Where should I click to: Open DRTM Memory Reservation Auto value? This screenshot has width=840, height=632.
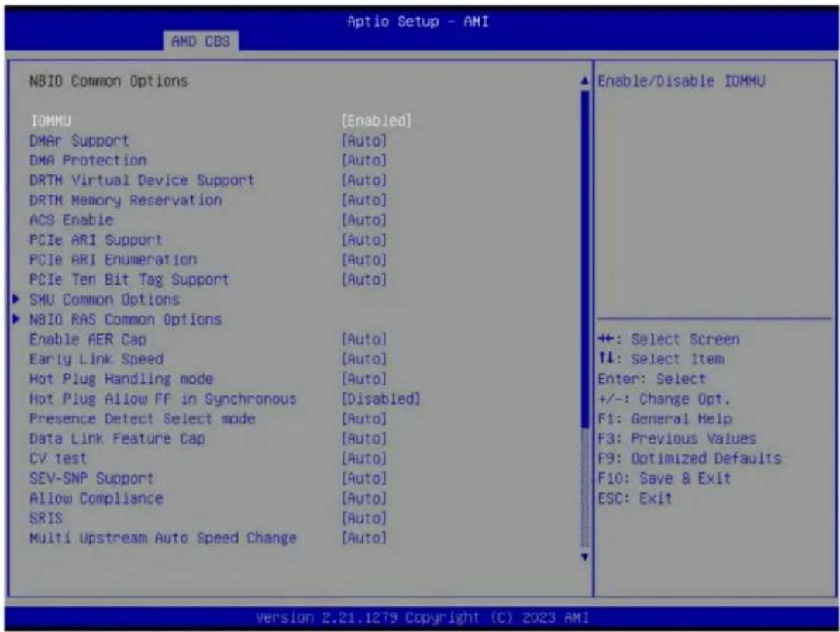363,200
